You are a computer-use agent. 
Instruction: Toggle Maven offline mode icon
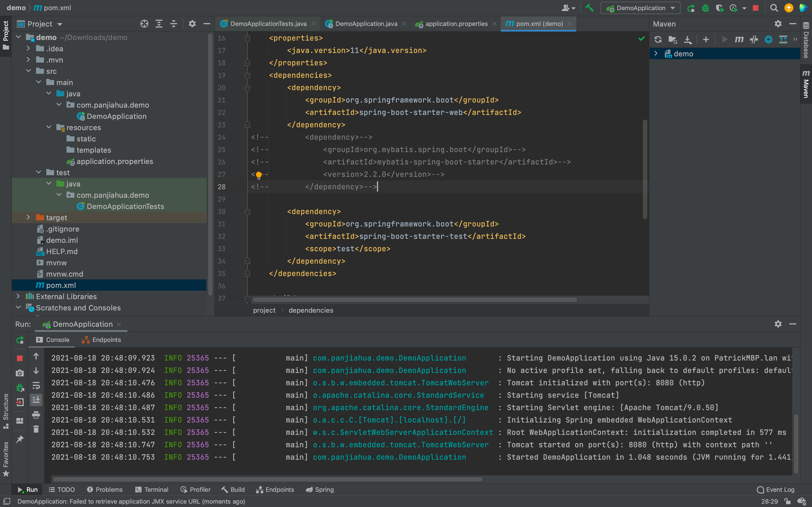click(754, 39)
